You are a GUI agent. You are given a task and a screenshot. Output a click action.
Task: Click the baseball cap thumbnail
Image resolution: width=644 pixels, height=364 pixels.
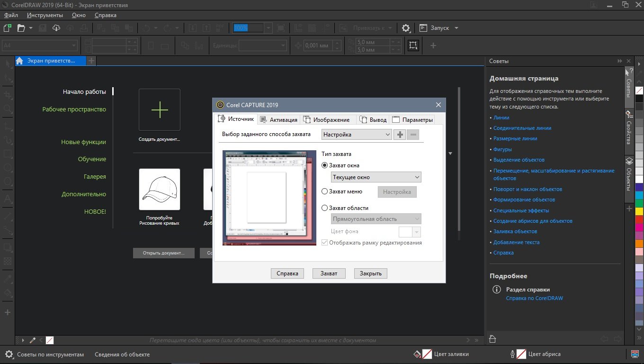pyautogui.click(x=160, y=189)
